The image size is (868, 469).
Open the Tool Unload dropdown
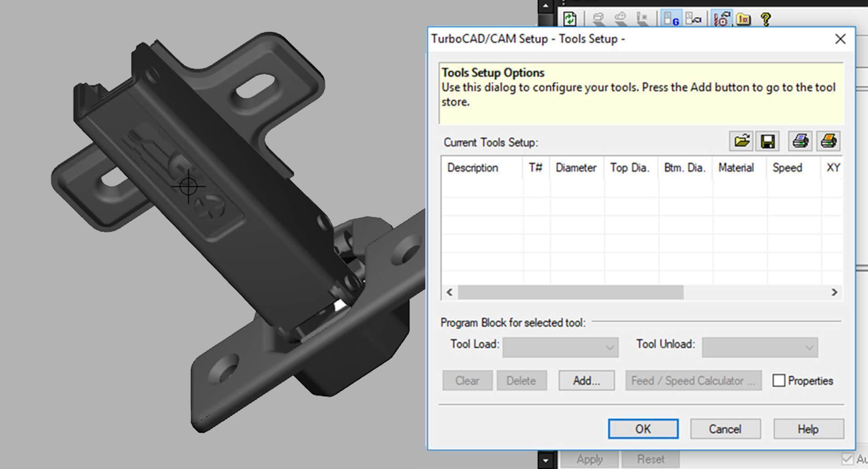click(759, 347)
